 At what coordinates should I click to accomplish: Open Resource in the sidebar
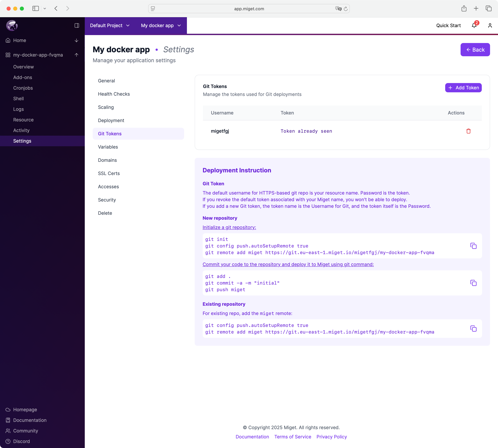[23, 120]
